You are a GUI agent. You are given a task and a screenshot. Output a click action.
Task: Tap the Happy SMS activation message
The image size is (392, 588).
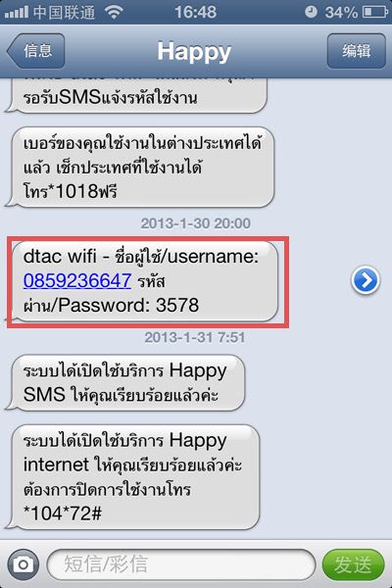[x=124, y=382]
